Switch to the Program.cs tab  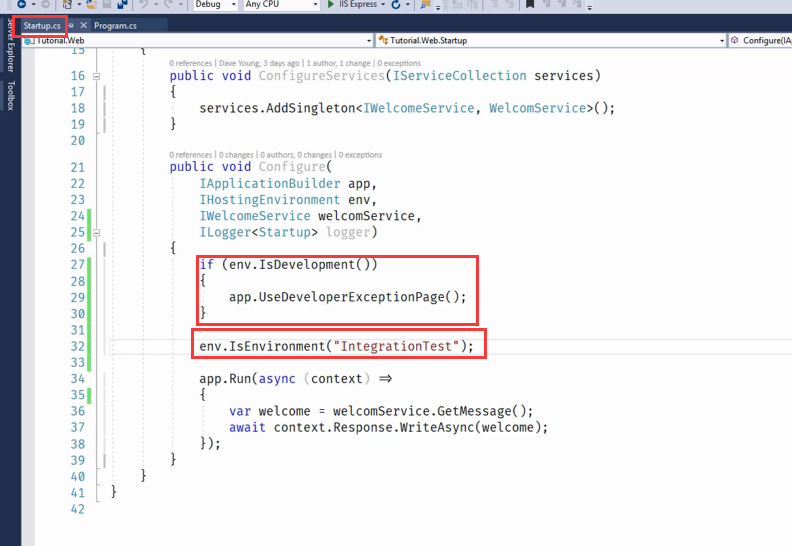click(x=116, y=25)
